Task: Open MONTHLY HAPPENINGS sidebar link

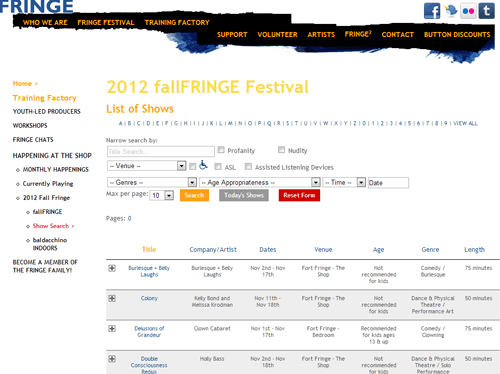Action: [x=56, y=170]
